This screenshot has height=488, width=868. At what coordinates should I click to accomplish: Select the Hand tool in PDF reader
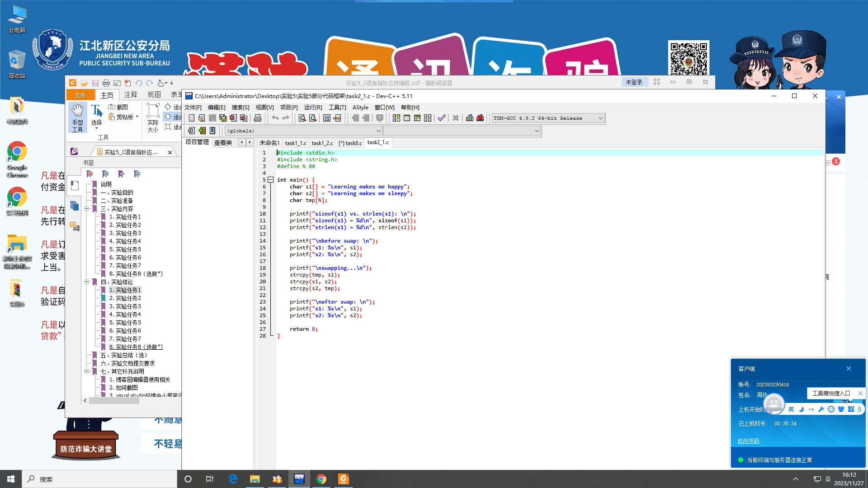coord(77,117)
